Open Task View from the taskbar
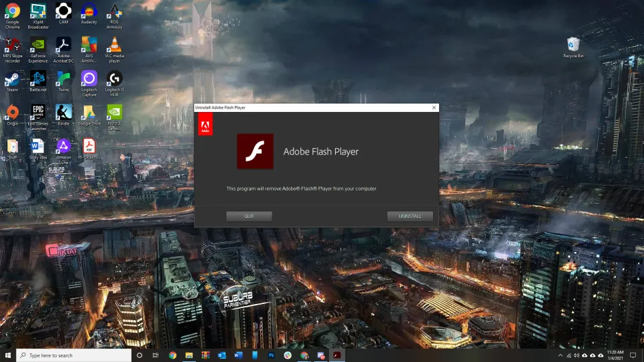 pos(155,355)
